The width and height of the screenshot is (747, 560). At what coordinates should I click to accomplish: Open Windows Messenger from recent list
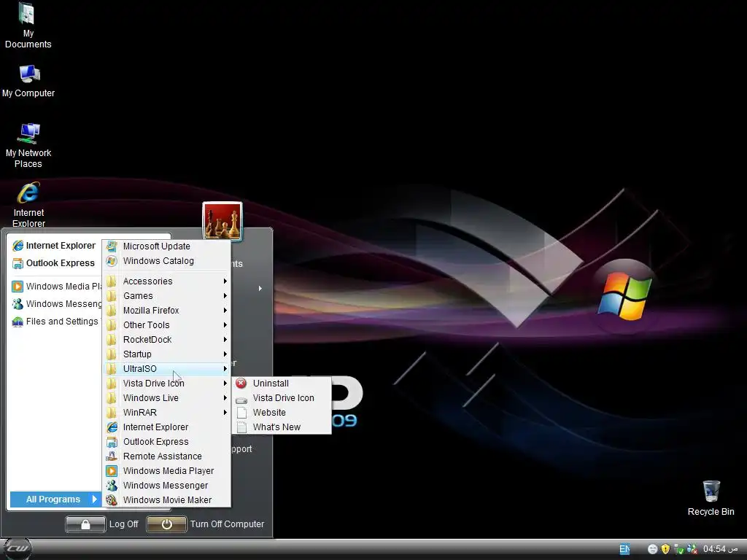coord(57,304)
